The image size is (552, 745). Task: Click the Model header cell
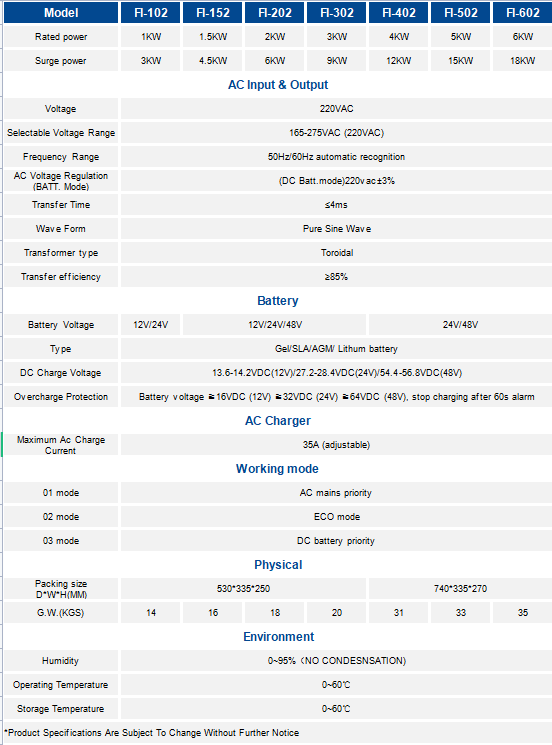61,13
